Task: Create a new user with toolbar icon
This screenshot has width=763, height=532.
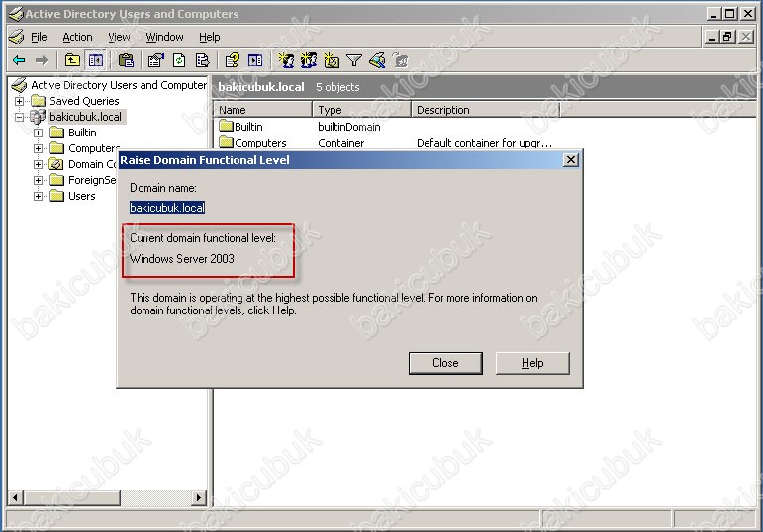Action: [286, 60]
